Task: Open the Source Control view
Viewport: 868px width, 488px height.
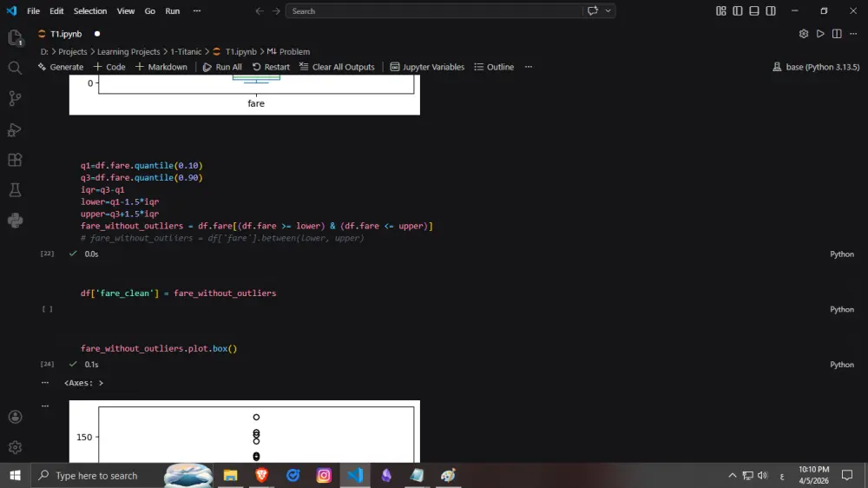Action: pos(15,99)
